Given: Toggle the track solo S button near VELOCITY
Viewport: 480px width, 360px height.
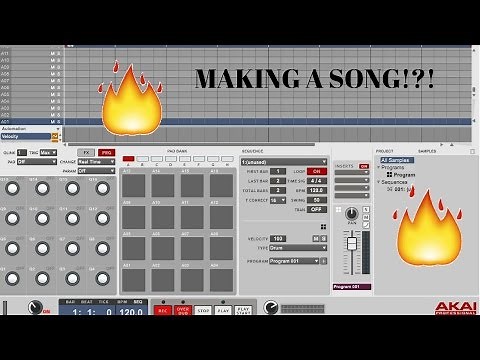Looking at the screenshot, I should pyautogui.click(x=323, y=239).
